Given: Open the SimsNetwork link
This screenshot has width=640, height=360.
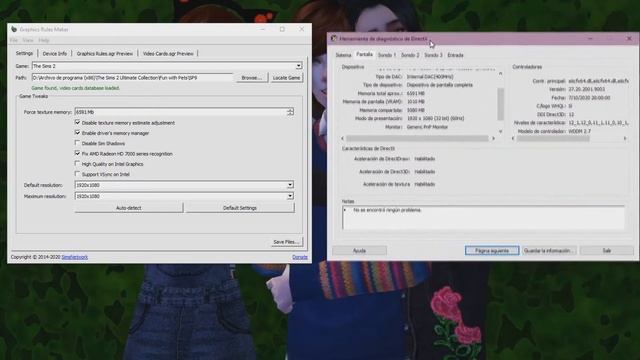Looking at the screenshot, I should point(75,257).
